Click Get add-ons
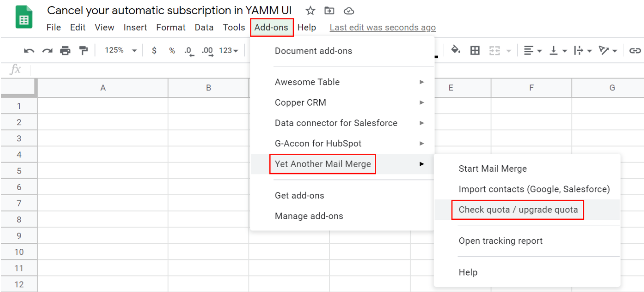Viewport: 644px width, 292px height. [x=342, y=196]
